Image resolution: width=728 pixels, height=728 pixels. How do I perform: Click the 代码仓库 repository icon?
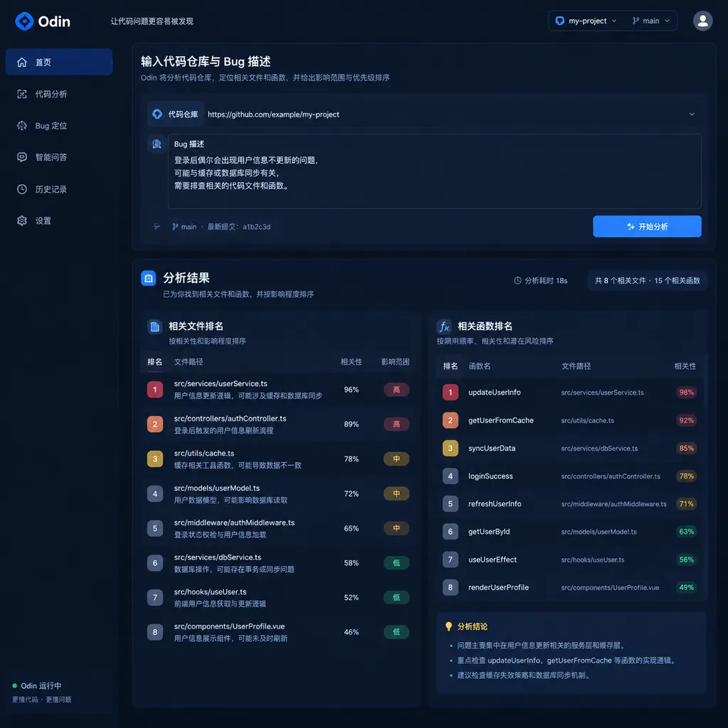(157, 114)
